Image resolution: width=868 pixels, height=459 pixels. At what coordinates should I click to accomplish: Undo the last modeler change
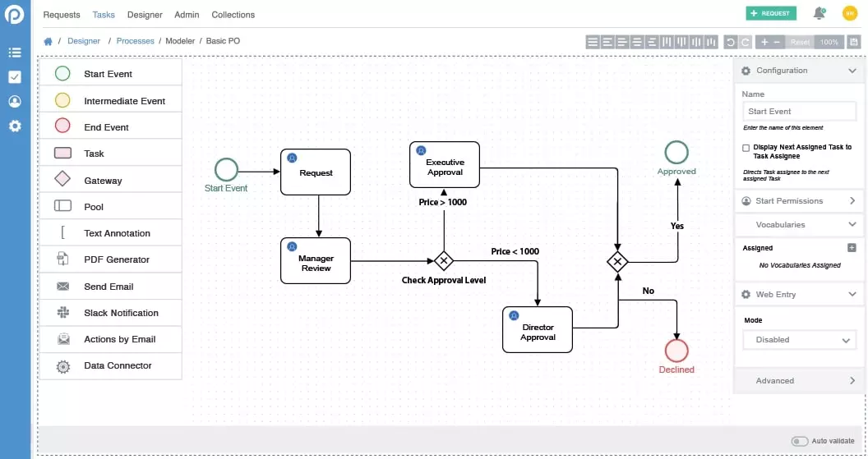pyautogui.click(x=731, y=42)
